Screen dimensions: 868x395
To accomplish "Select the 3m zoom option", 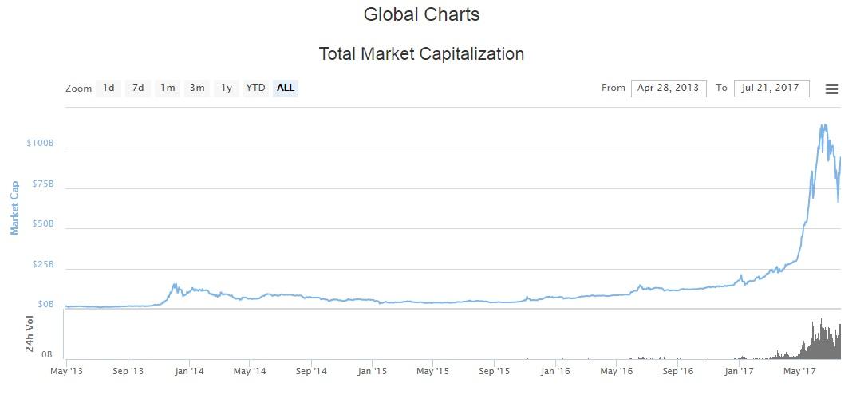I will point(197,88).
